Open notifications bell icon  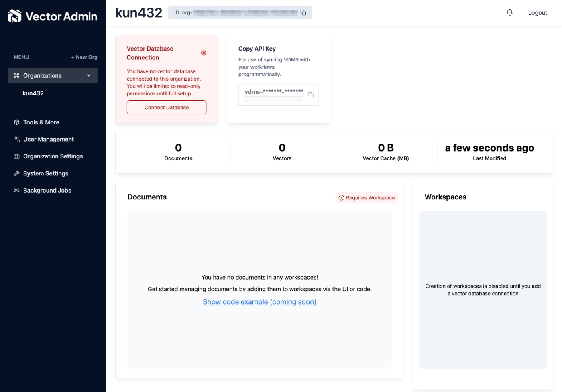tap(509, 12)
